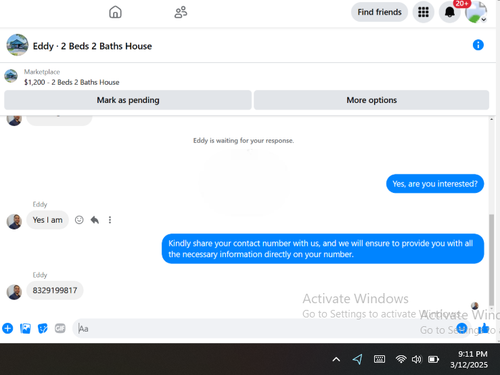Image resolution: width=500 pixels, height=375 pixels.
Task: Open clock showing 9:11 PM 3/12/2025
Action: 469,359
